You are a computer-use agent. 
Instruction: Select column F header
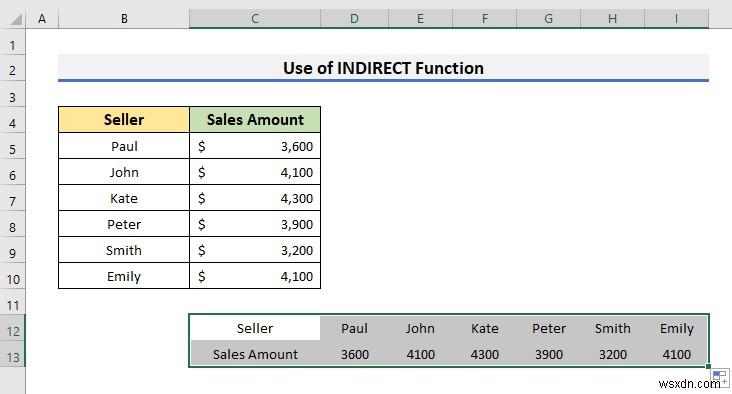click(x=485, y=19)
